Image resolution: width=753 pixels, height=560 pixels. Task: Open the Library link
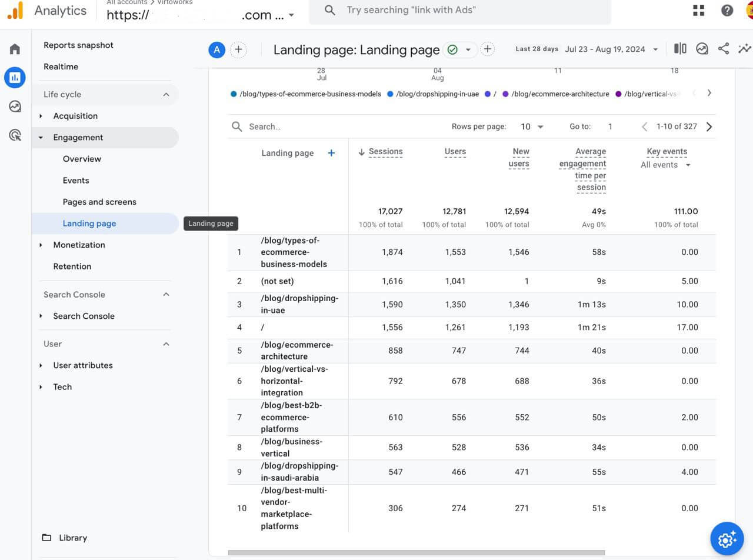coord(73,538)
